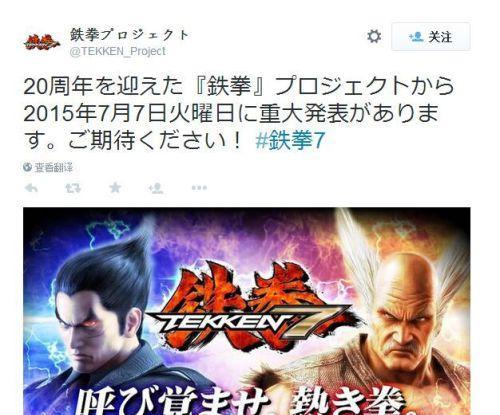Open the Tekken logo profile avatar
Image resolution: width=500 pixels, height=415 pixels.
tap(41, 42)
